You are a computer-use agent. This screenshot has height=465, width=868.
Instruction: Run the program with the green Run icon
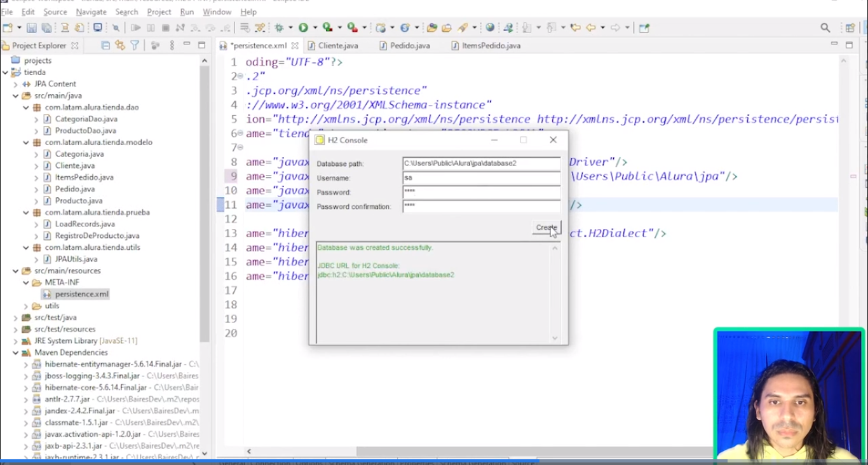pyautogui.click(x=304, y=28)
